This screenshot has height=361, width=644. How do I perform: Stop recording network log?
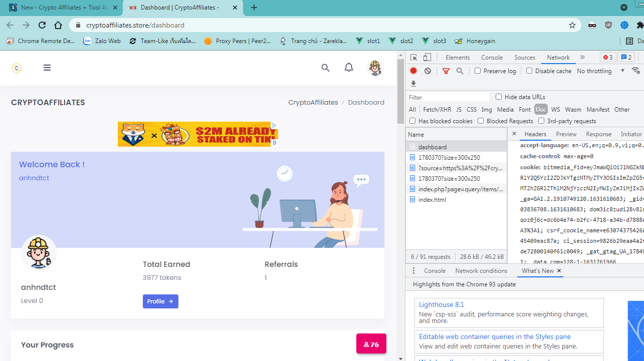click(413, 71)
